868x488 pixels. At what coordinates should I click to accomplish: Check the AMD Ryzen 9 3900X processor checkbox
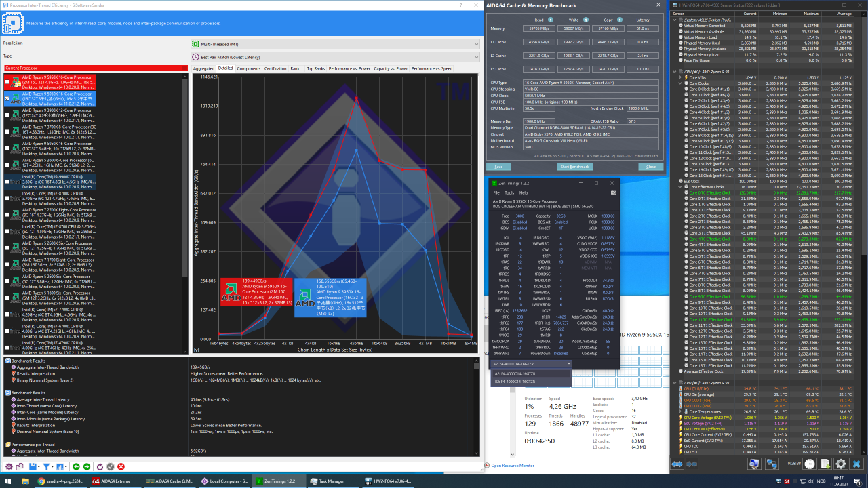click(x=7, y=115)
